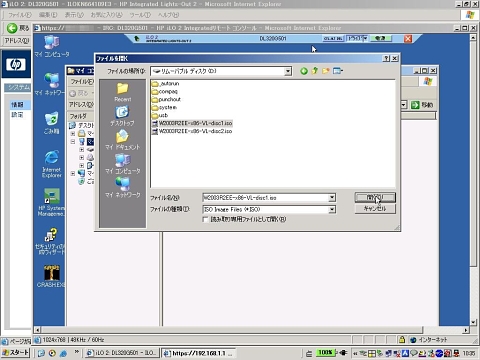The width and height of the screenshot is (480, 360).
Task: Open ツール menu in outer IE window
Action: tap(140, 15)
